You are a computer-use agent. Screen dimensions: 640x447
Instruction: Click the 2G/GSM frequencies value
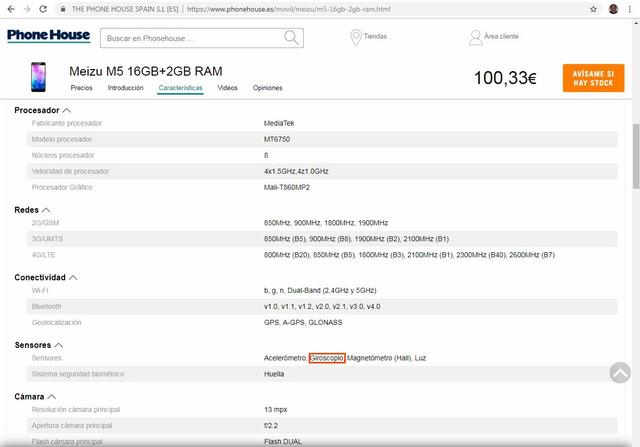point(326,223)
